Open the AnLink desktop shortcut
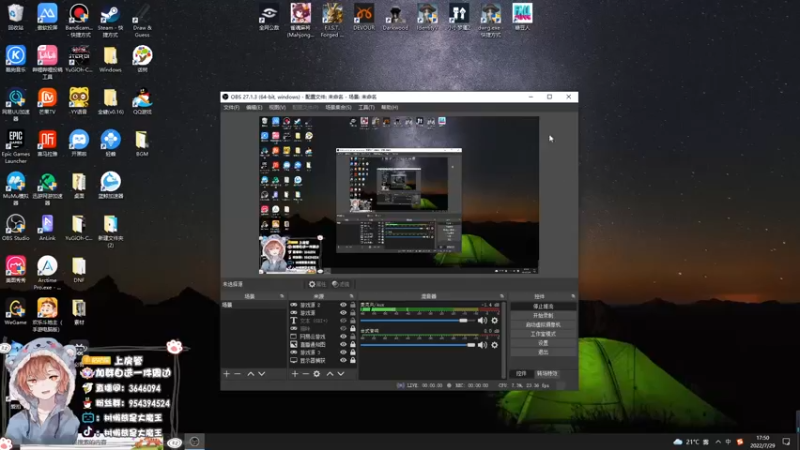This screenshot has height=450, width=800. tap(47, 228)
